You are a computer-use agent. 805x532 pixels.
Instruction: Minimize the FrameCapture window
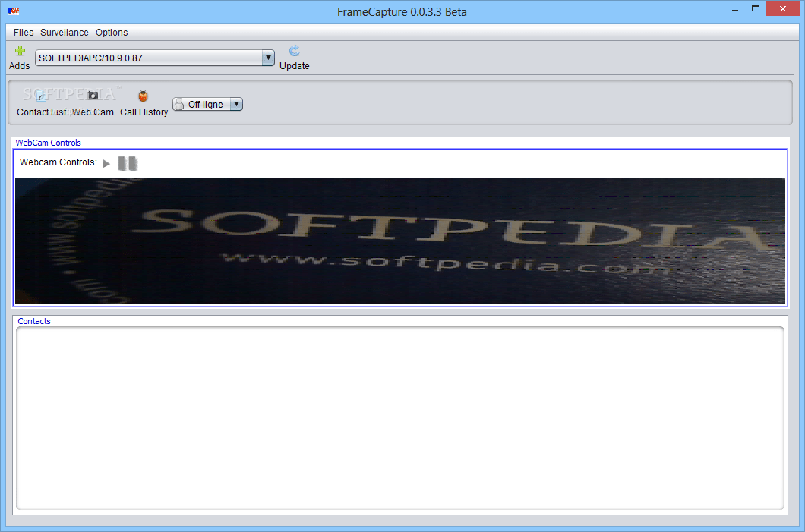(734, 9)
